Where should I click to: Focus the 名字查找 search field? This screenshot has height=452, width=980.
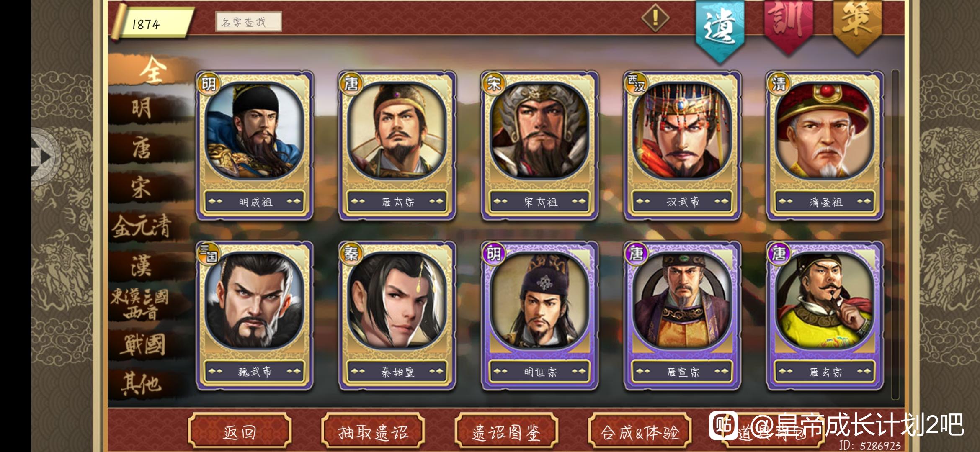(248, 22)
